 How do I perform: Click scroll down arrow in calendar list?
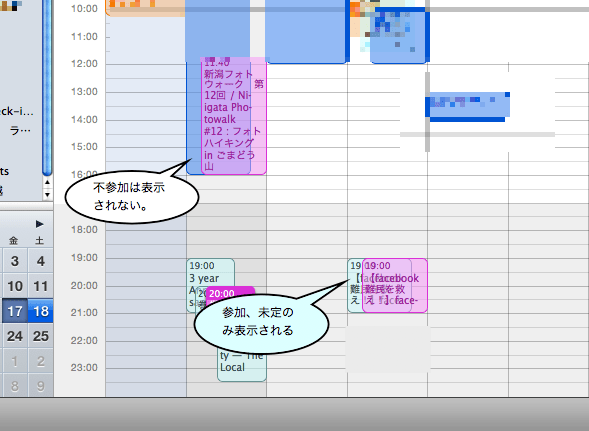(x=47, y=194)
